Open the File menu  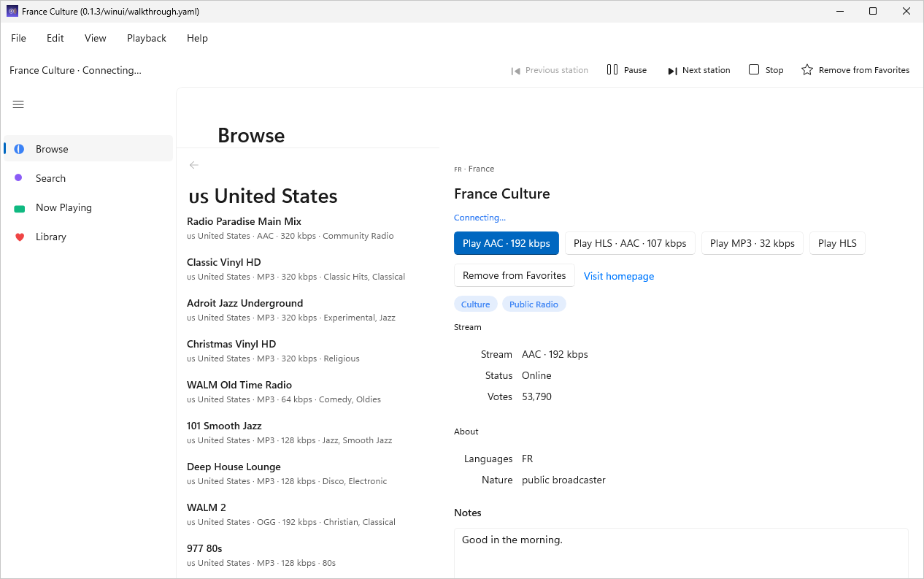tap(18, 38)
